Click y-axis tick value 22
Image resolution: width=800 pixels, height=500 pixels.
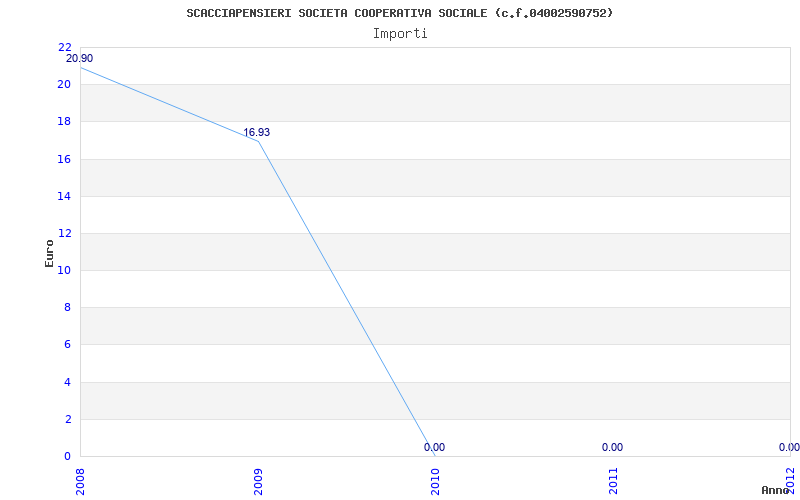[65, 47]
